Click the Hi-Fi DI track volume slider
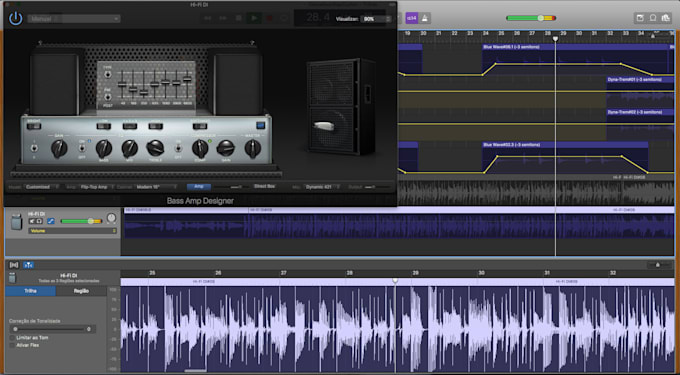This screenshot has height=375, width=680. pyautogui.click(x=82, y=221)
